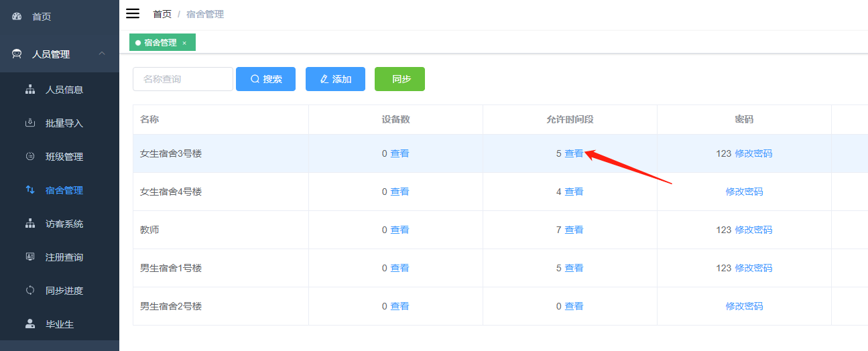Open 首页 in the sidebar

(x=60, y=16)
